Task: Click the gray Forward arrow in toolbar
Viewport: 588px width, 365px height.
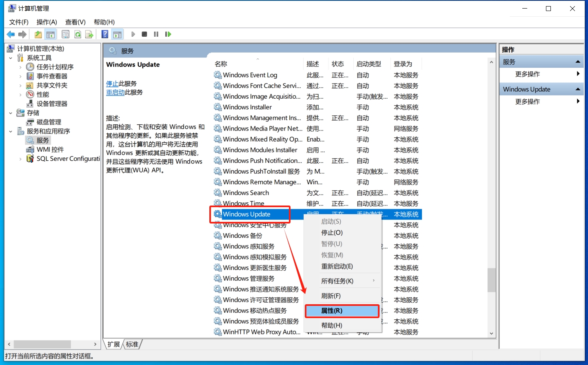Action: (x=22, y=34)
